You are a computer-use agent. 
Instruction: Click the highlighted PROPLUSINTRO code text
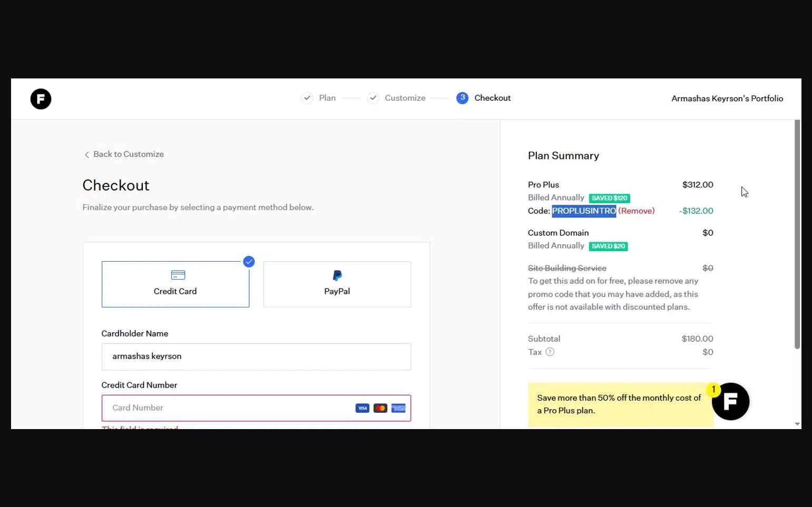[584, 211]
